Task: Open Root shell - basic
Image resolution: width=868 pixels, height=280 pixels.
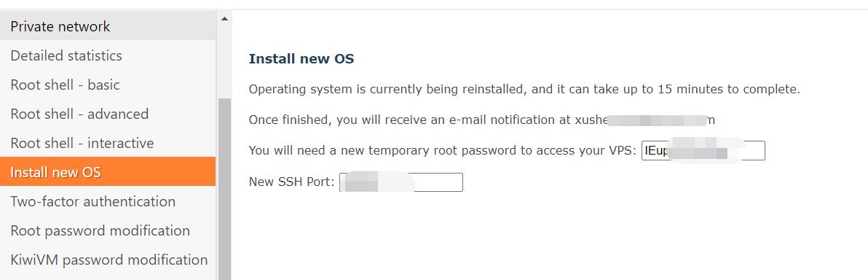Action: point(107,85)
